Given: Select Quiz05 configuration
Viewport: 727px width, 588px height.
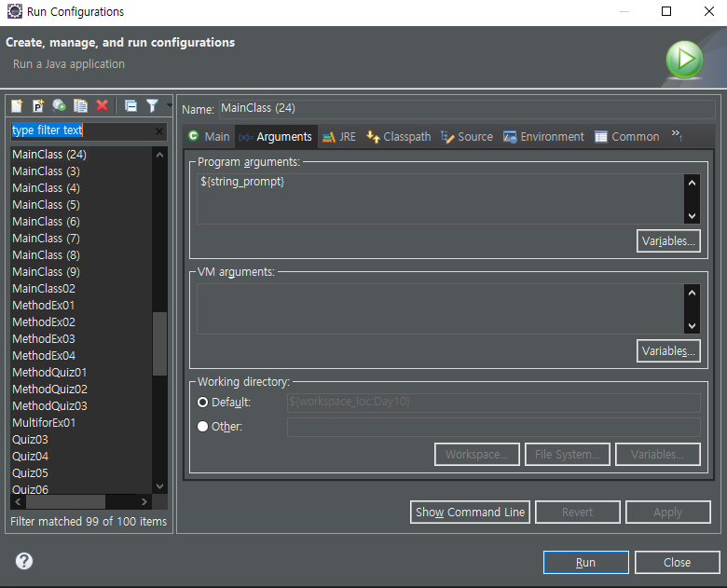Looking at the screenshot, I should point(30,473).
